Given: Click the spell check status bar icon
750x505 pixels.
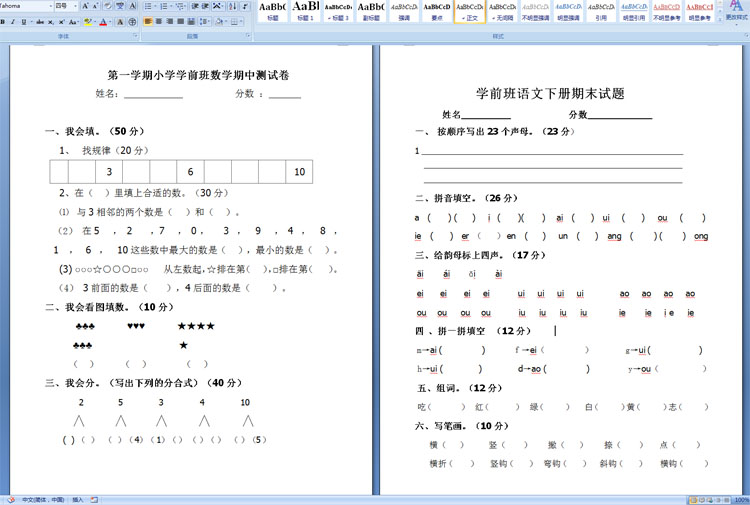Looking at the screenshot, I should (11, 500).
